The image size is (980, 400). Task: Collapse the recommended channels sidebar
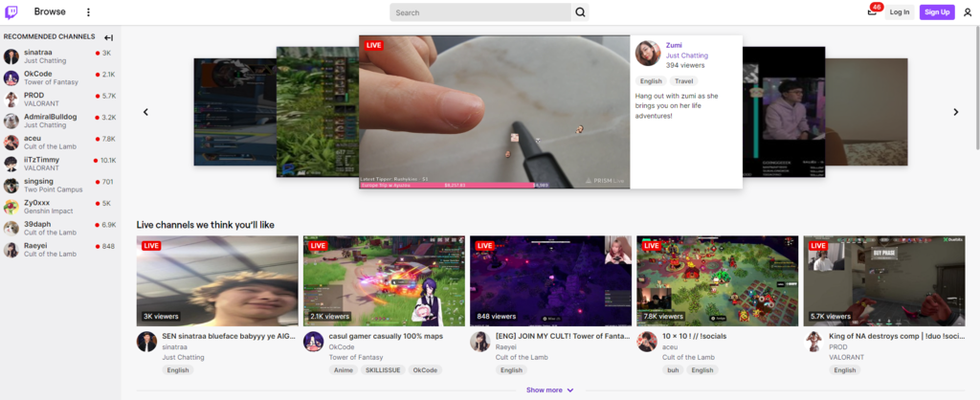(109, 37)
